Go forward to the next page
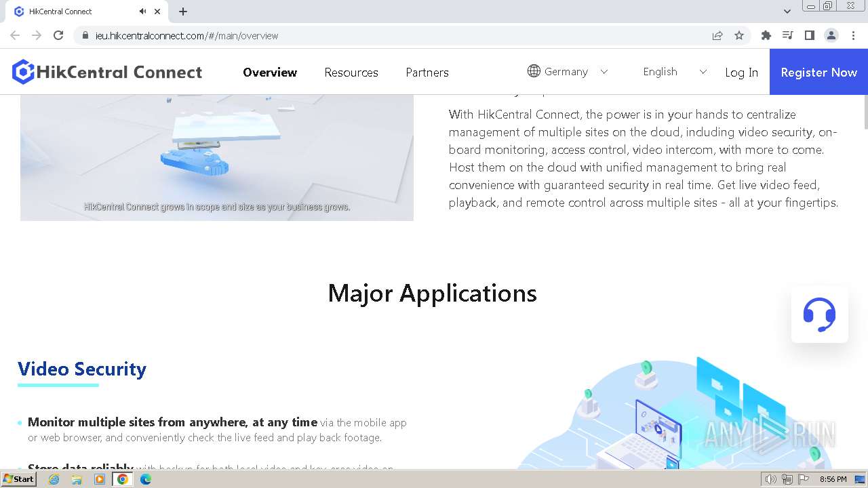Screen dimensions: 868x488 (37, 35)
